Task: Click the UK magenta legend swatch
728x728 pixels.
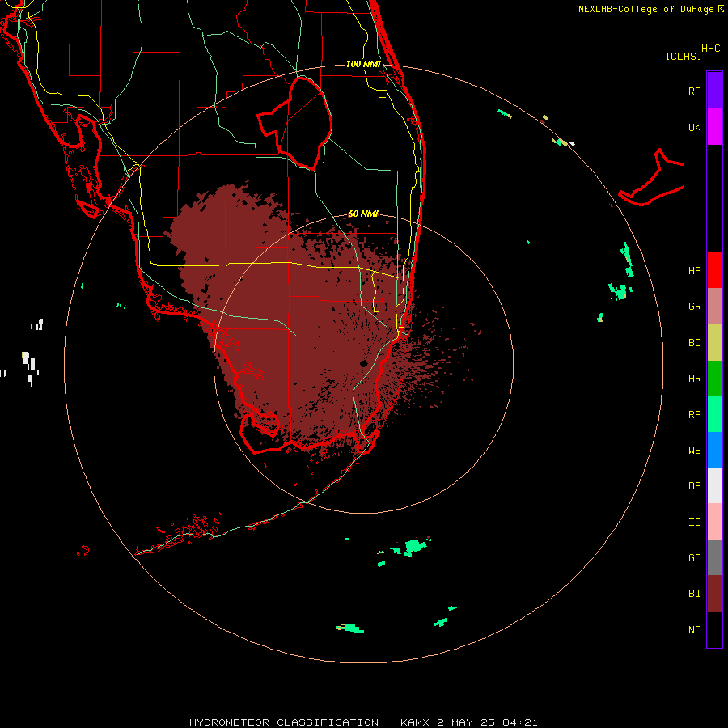Action: pos(714,127)
